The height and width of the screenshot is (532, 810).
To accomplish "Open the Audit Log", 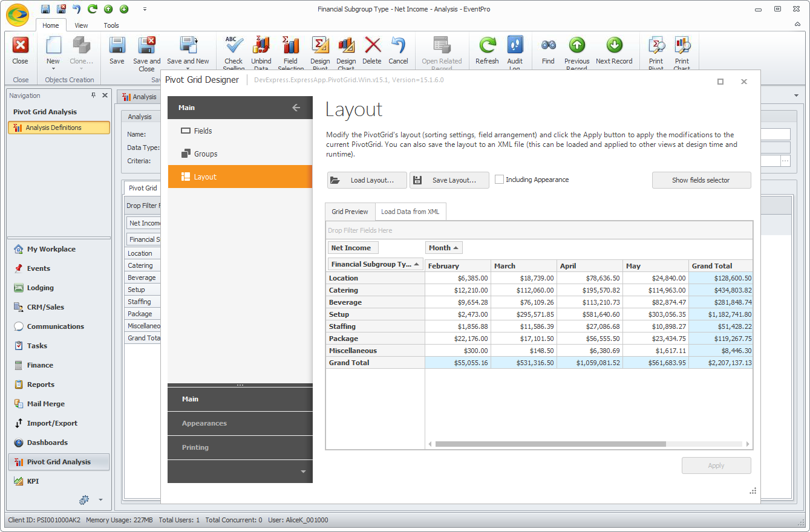I will (515, 46).
